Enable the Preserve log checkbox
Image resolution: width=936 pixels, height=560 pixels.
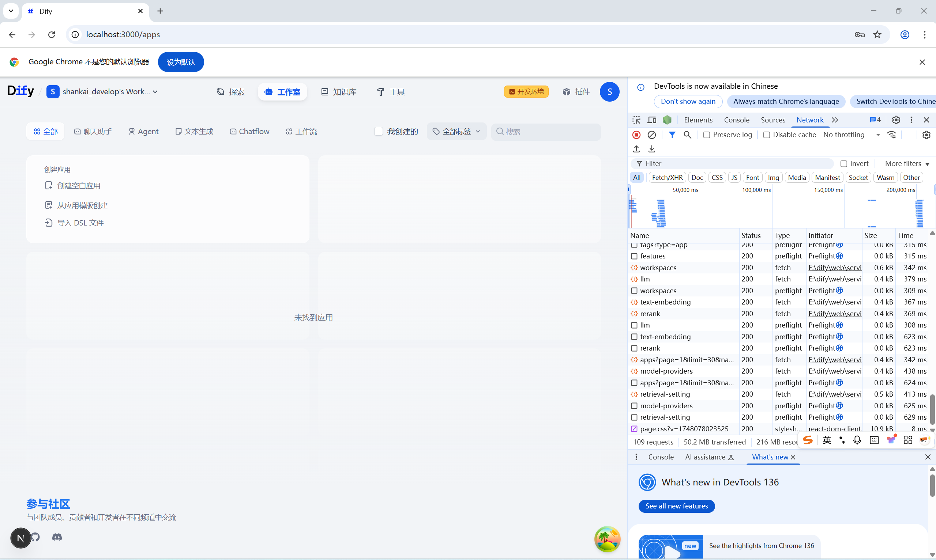[707, 135]
